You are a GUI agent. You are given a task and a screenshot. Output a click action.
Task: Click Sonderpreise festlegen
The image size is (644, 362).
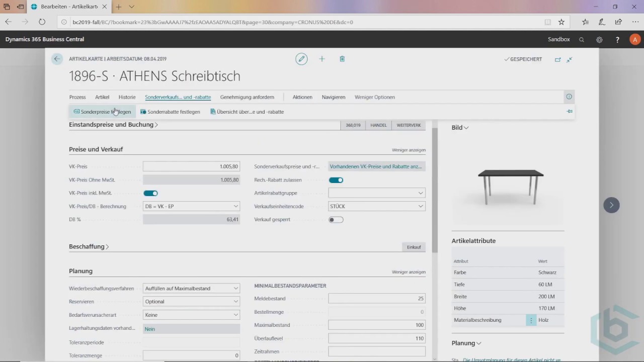pyautogui.click(x=102, y=112)
